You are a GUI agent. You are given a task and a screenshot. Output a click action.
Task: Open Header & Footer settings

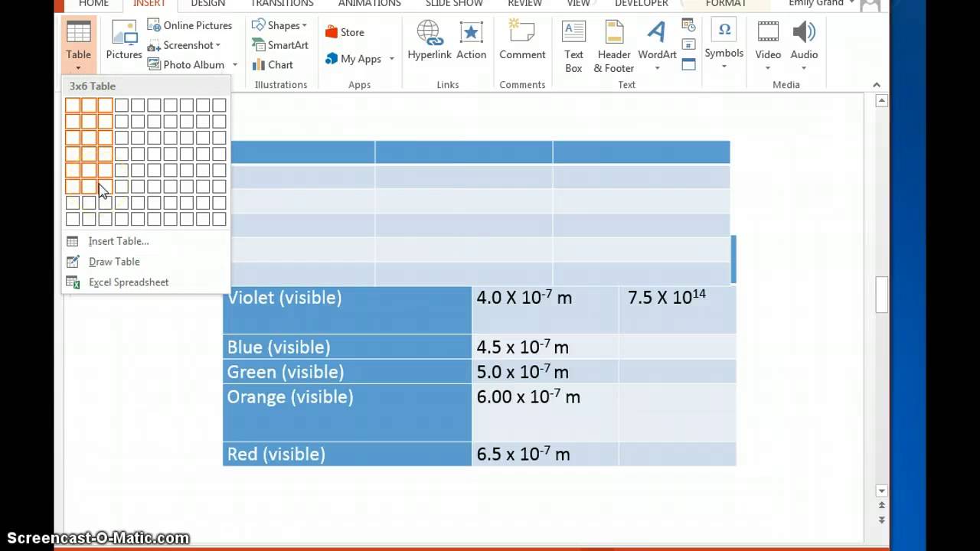[x=614, y=46]
